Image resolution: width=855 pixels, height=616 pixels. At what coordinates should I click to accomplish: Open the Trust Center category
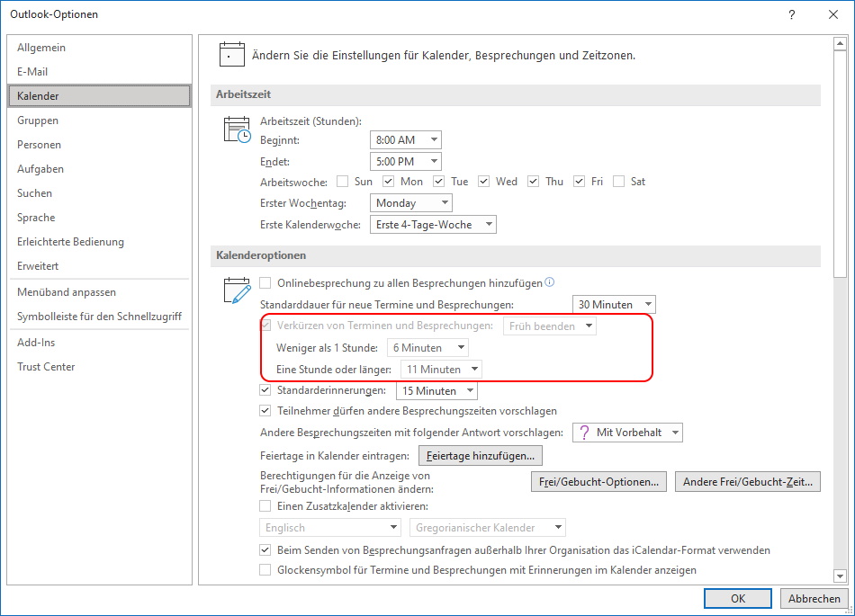[99, 367]
